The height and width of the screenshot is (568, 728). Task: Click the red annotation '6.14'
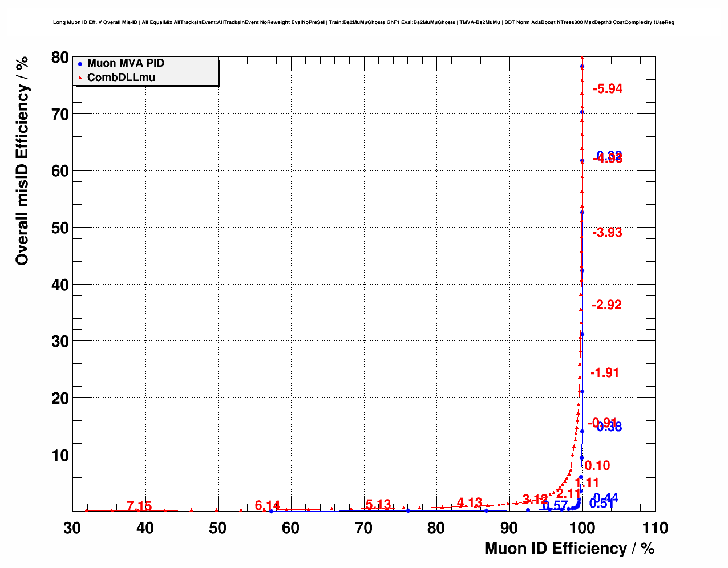[x=268, y=505]
